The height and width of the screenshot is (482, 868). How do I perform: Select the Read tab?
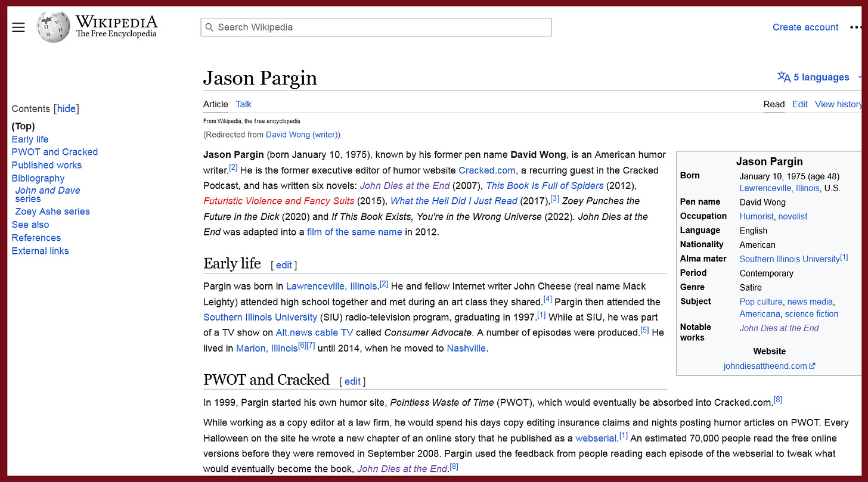point(774,104)
